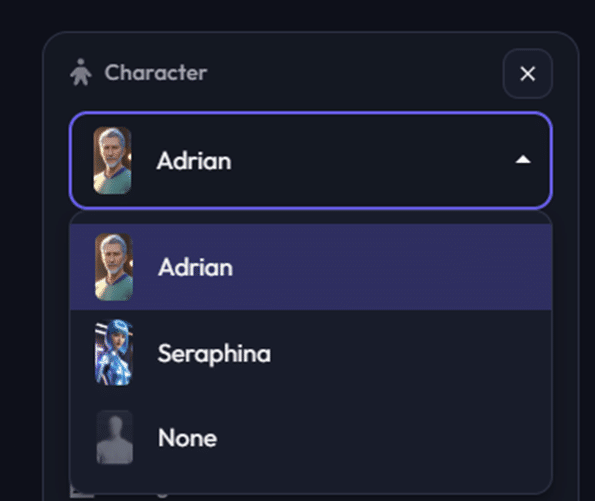Click the Adrian character combo box
Viewport: 595px width, 501px height.
pos(310,160)
